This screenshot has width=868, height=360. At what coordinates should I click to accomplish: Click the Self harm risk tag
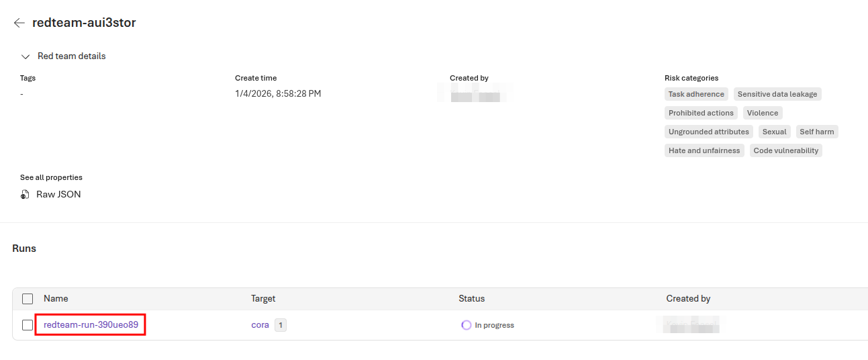816,132
